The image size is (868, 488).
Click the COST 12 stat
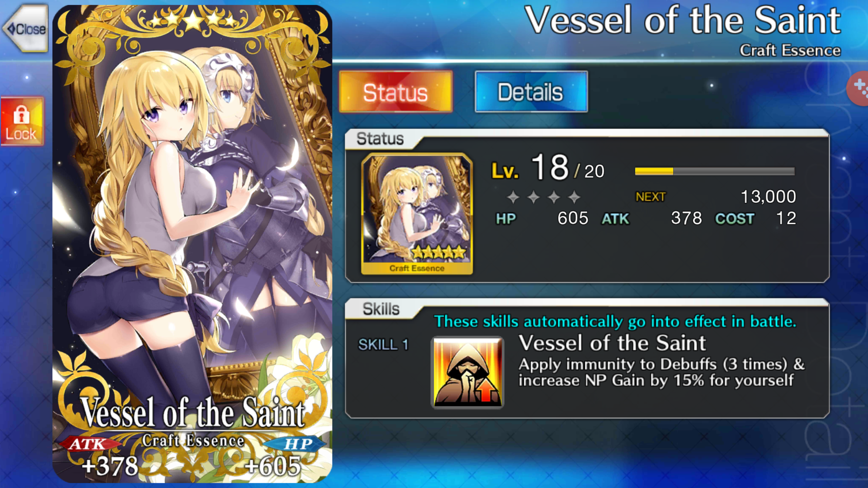[x=756, y=218]
